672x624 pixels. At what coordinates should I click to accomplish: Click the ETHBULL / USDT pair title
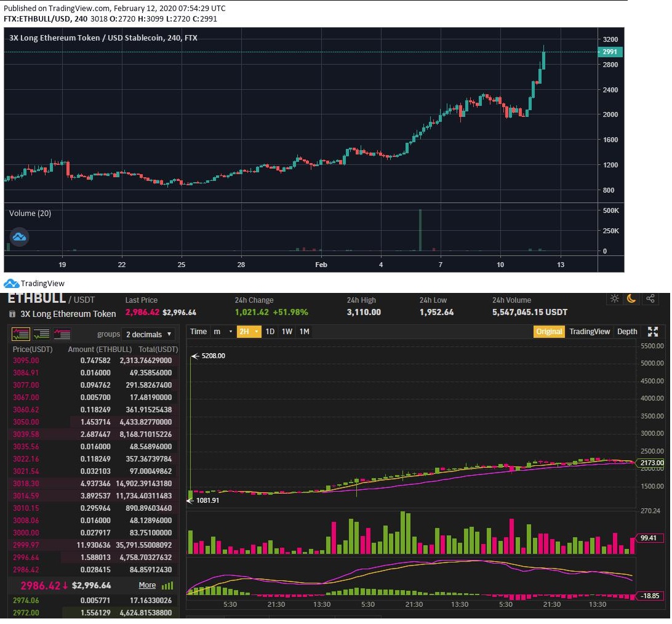52,298
